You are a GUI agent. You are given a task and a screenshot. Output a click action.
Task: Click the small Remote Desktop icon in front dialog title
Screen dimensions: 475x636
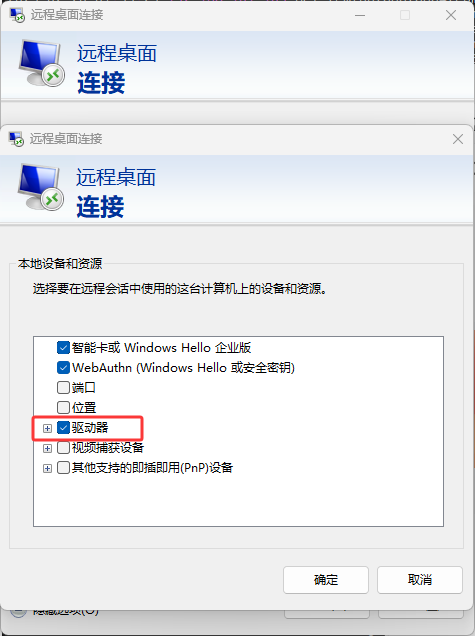pyautogui.click(x=16, y=139)
